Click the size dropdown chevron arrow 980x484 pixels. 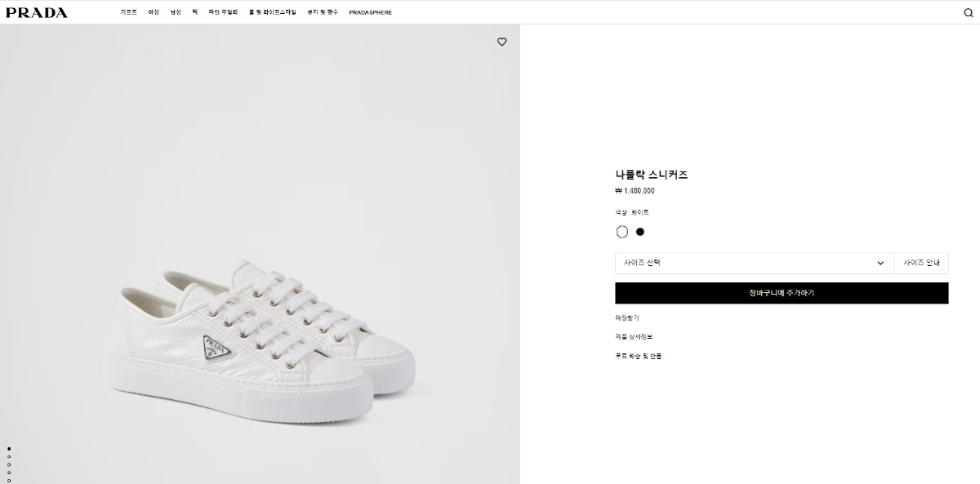(x=880, y=264)
